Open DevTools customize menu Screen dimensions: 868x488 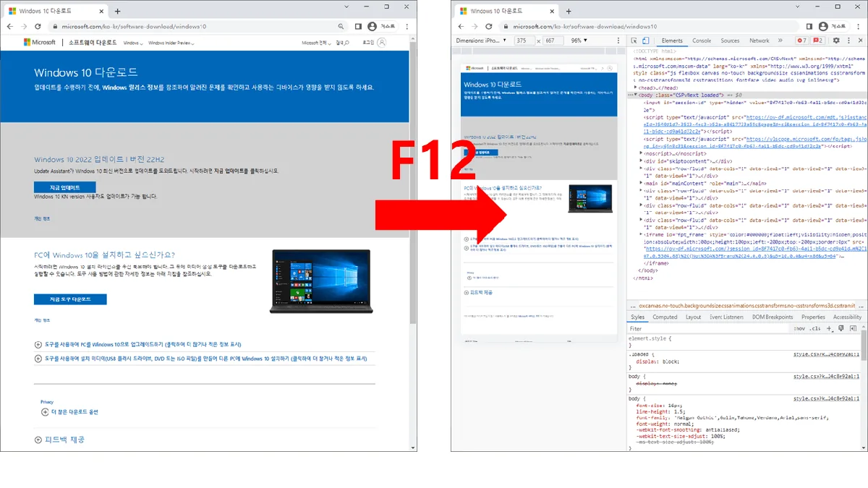pos(848,40)
